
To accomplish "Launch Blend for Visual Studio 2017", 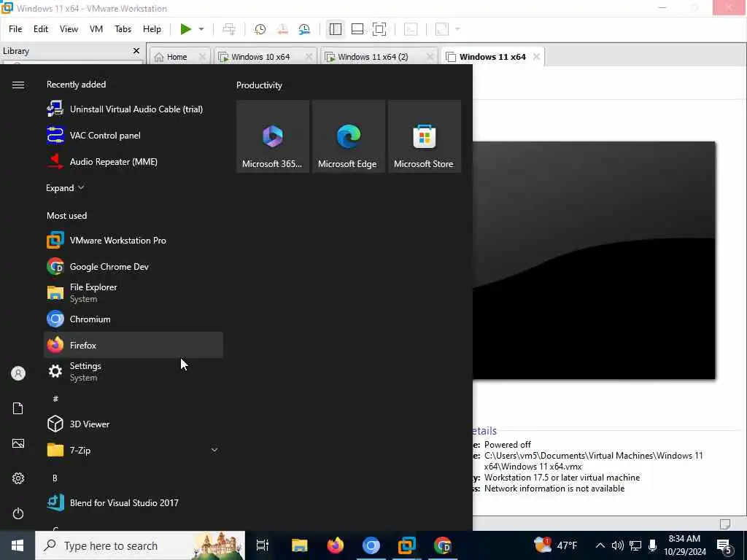I will [133, 502].
